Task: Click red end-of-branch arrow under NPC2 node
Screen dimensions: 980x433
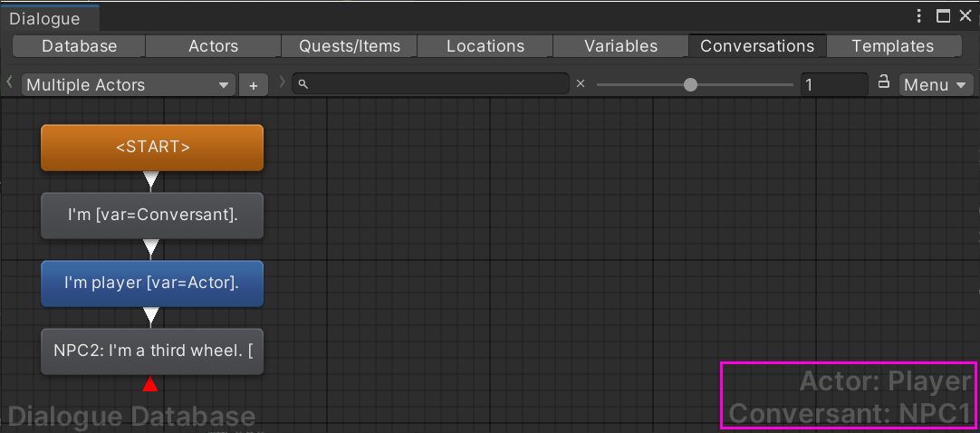Action: tap(149, 384)
